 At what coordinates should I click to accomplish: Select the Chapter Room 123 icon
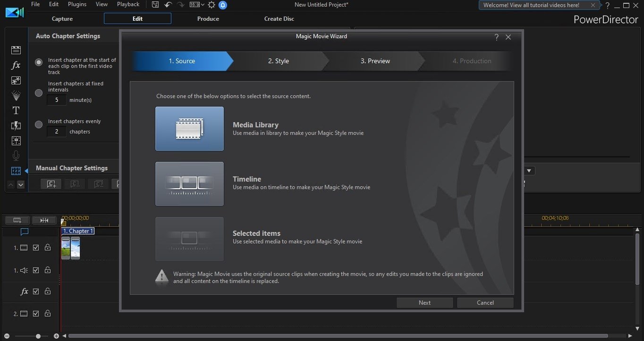tap(16, 171)
